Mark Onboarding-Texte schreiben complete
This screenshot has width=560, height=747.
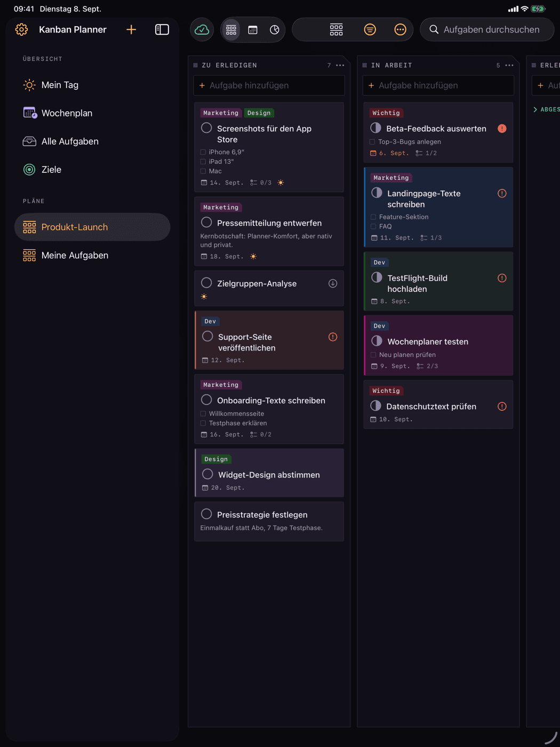coord(206,400)
